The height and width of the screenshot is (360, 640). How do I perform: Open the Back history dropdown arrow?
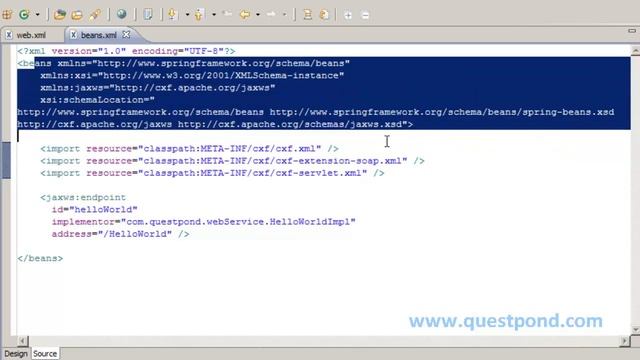click(x=258, y=15)
